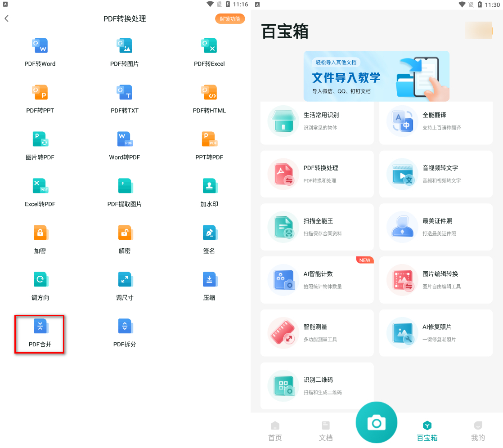Tap the 解锁功能 unlock button
This screenshot has height=448, width=503.
click(x=230, y=19)
